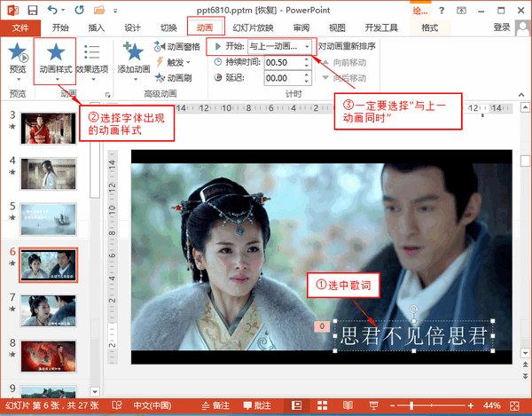532x416 pixels.
Task: Click the 持续时间 value field 00.50
Action: 283,62
